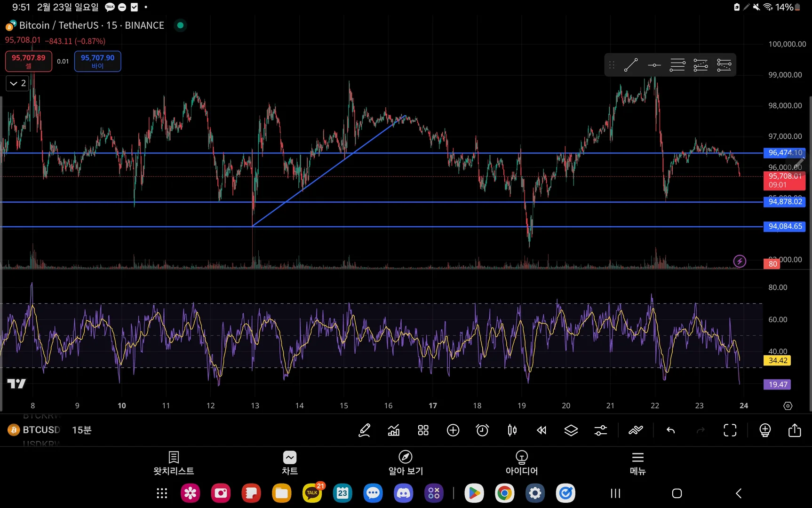812x508 pixels.
Task: Tap the purple lightning go-to-realtime button
Action: click(x=740, y=261)
